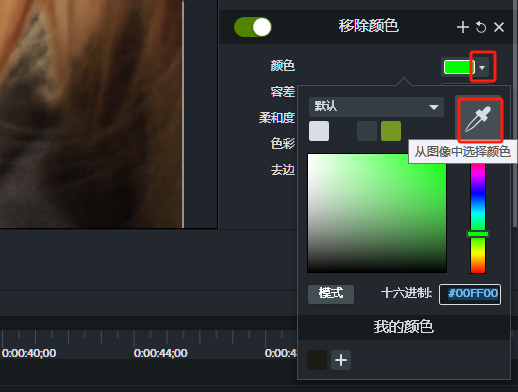Choose the dark gray preset swatch
This screenshot has height=392, width=518.
pos(367,131)
